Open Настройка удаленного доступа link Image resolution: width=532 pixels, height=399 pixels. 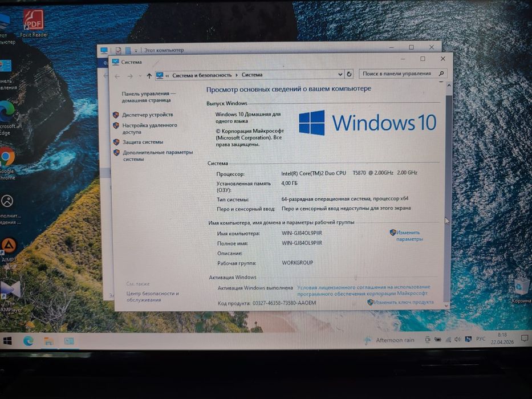tap(149, 129)
